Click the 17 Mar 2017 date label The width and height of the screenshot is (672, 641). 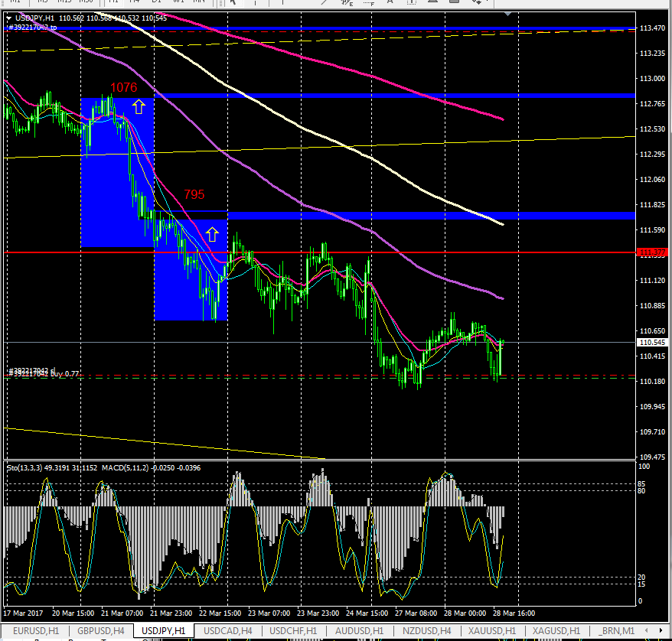(23, 613)
